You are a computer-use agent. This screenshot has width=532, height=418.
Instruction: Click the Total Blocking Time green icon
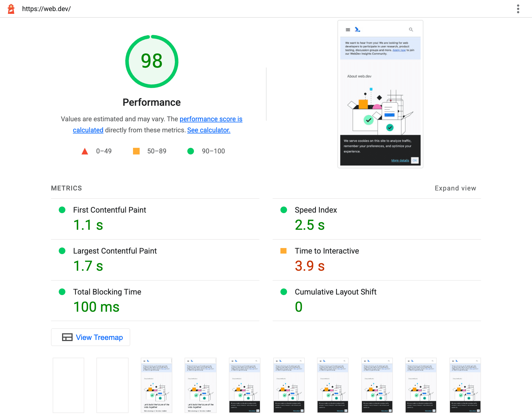pyautogui.click(x=61, y=291)
